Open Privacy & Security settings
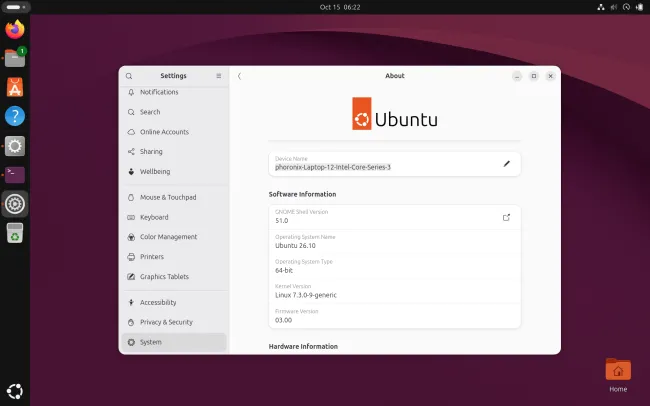 pos(174,322)
